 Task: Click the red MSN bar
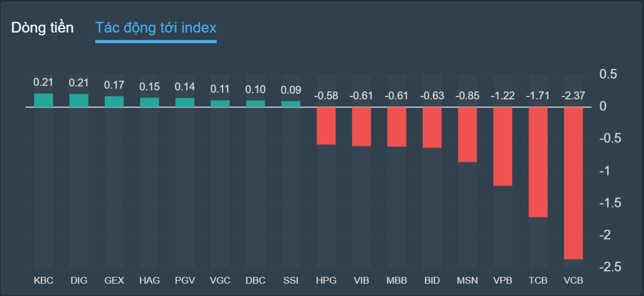467,135
